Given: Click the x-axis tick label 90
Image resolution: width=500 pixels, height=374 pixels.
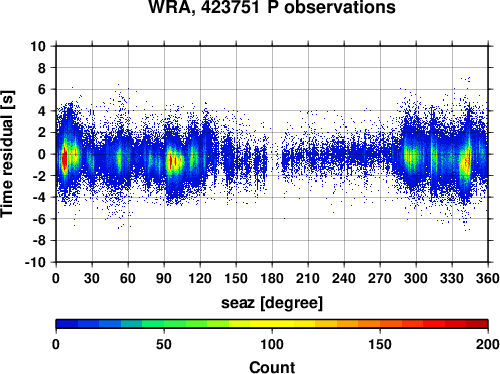Looking at the screenshot, I should tap(164, 278).
